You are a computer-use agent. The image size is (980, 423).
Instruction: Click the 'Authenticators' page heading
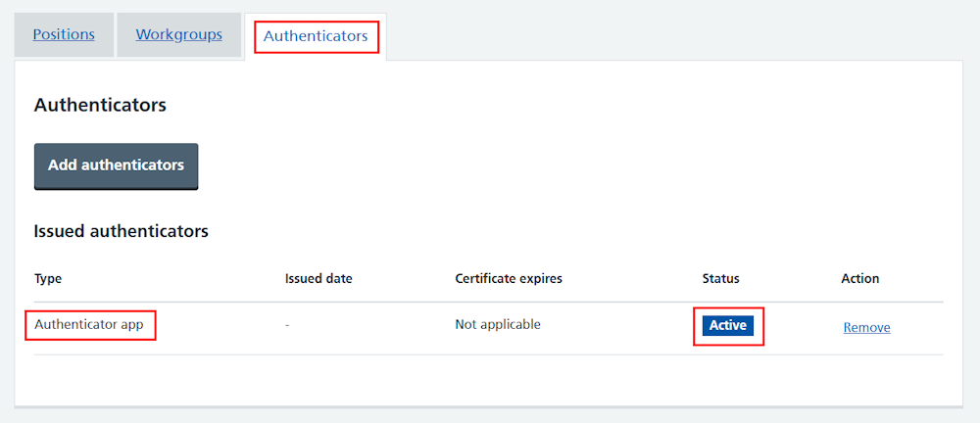tap(100, 105)
